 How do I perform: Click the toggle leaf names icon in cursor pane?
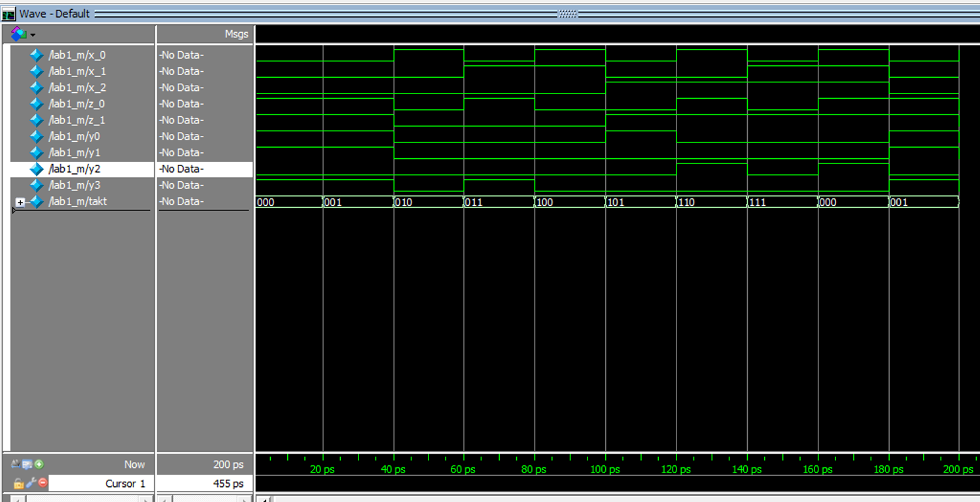[x=16, y=464]
